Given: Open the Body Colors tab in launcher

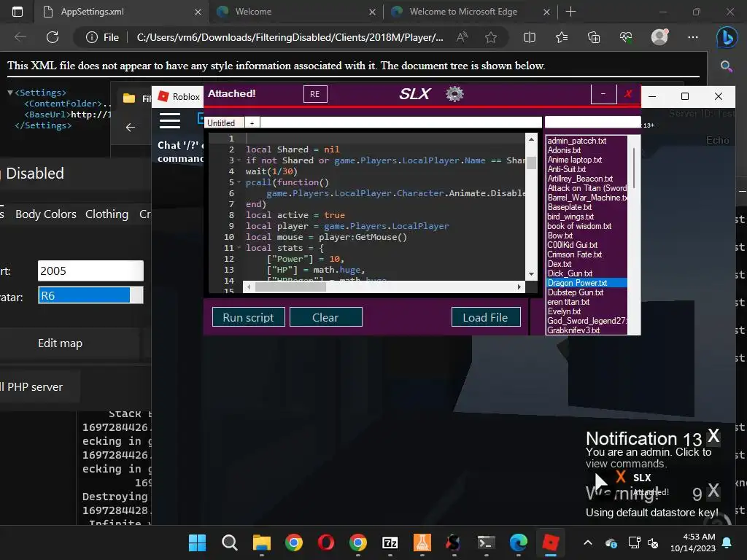Looking at the screenshot, I should click(46, 214).
